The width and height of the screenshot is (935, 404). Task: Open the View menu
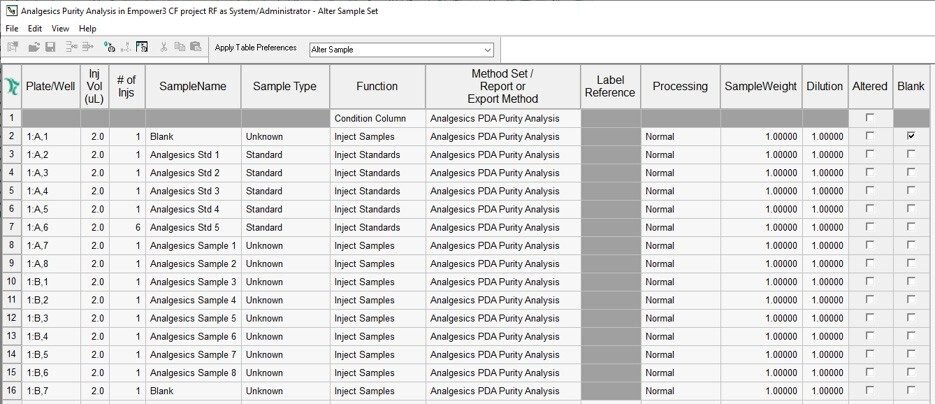[60, 28]
